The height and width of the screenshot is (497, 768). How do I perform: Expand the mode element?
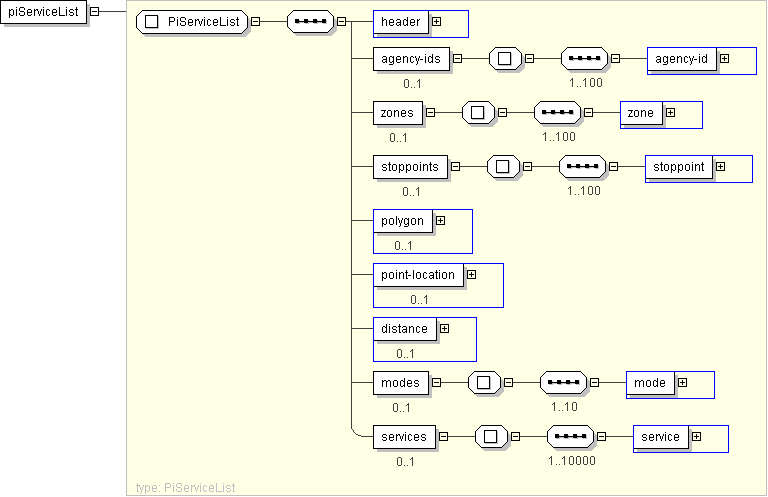coord(682,382)
